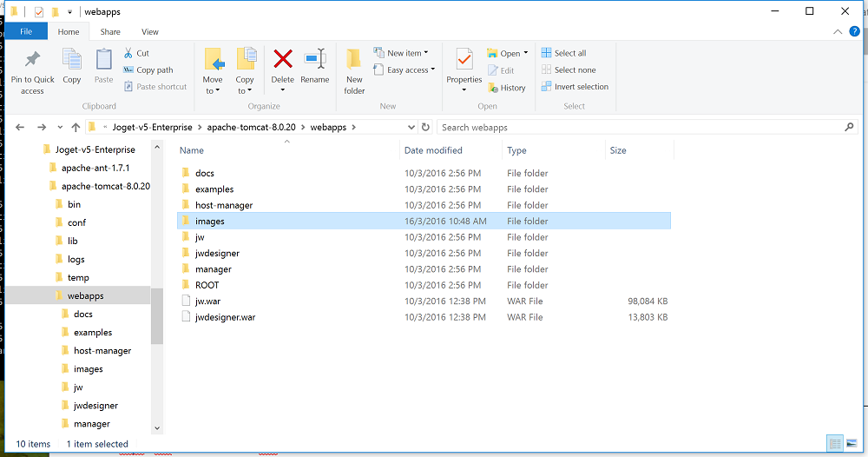
Task: Switch to the View ribbon tab
Action: (149, 32)
